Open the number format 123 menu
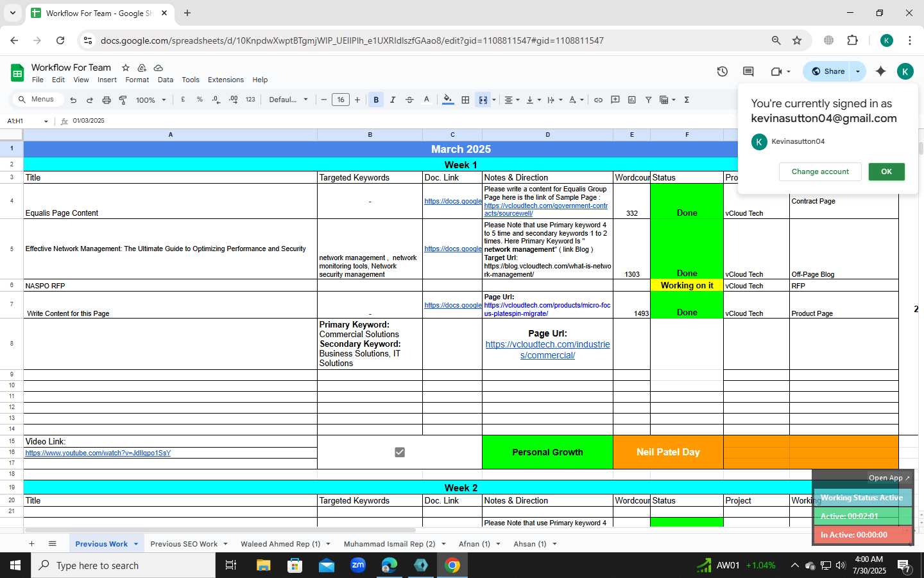This screenshot has height=578, width=924. (250, 100)
